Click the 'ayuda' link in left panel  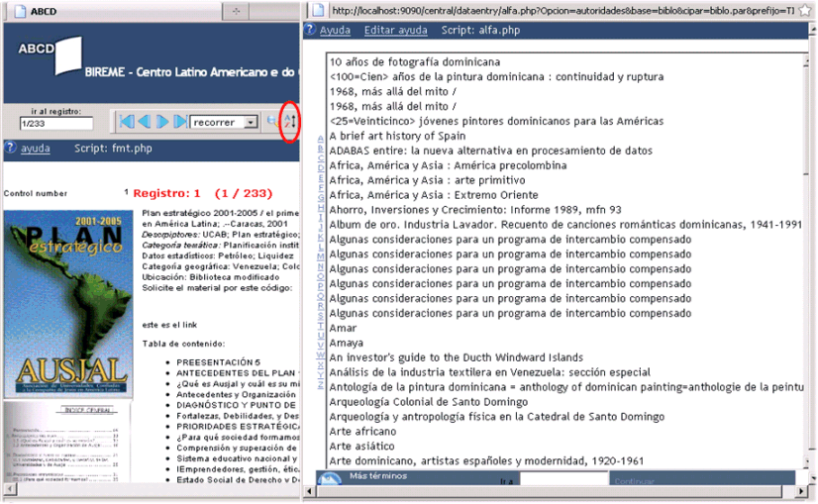(36, 149)
